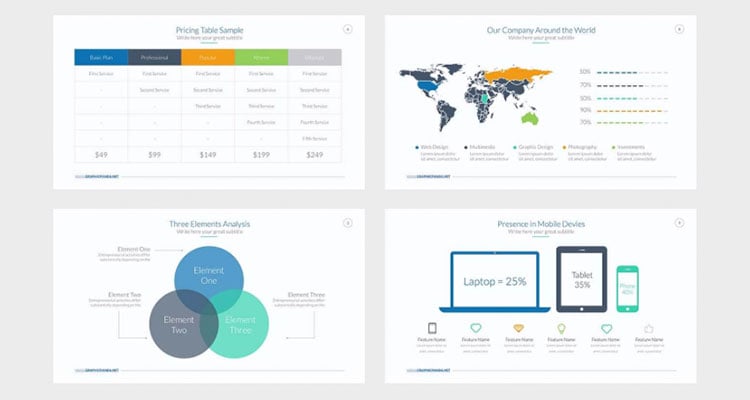Click the orange diamond feature icon

pyautogui.click(x=518, y=328)
